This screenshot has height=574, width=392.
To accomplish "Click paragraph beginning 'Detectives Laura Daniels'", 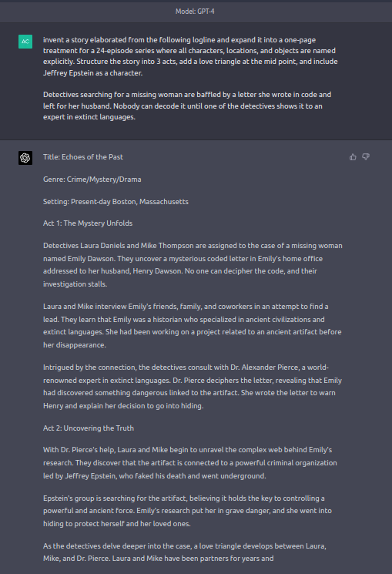I will [x=193, y=265].
